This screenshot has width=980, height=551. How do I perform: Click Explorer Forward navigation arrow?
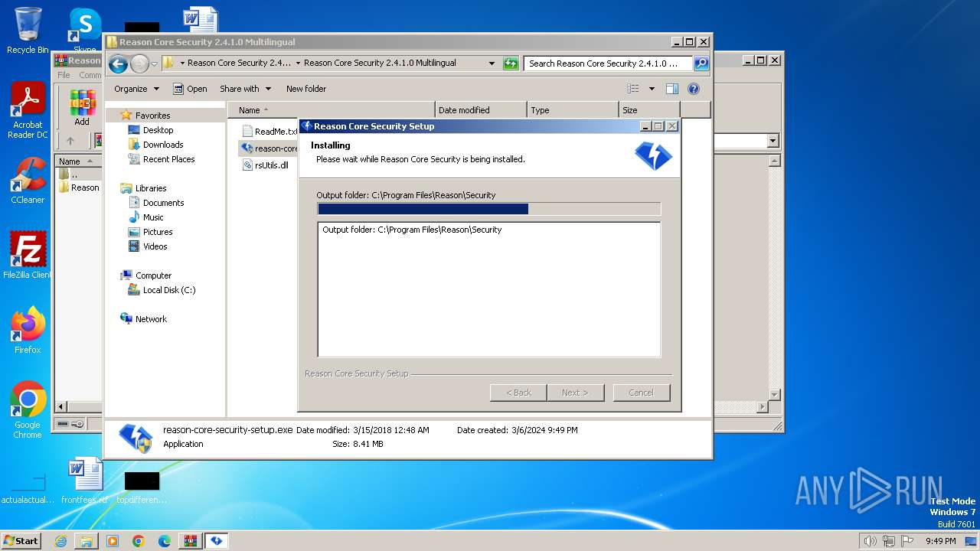pyautogui.click(x=139, y=64)
